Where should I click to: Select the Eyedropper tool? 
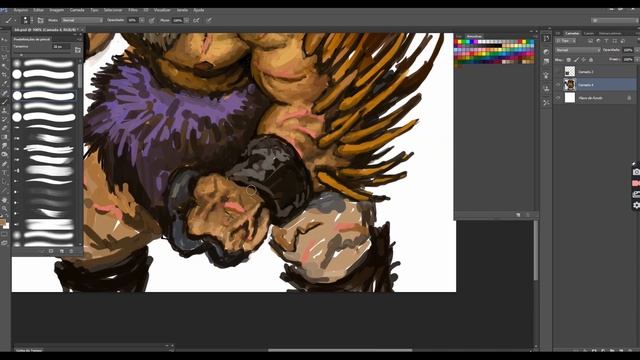(4, 84)
